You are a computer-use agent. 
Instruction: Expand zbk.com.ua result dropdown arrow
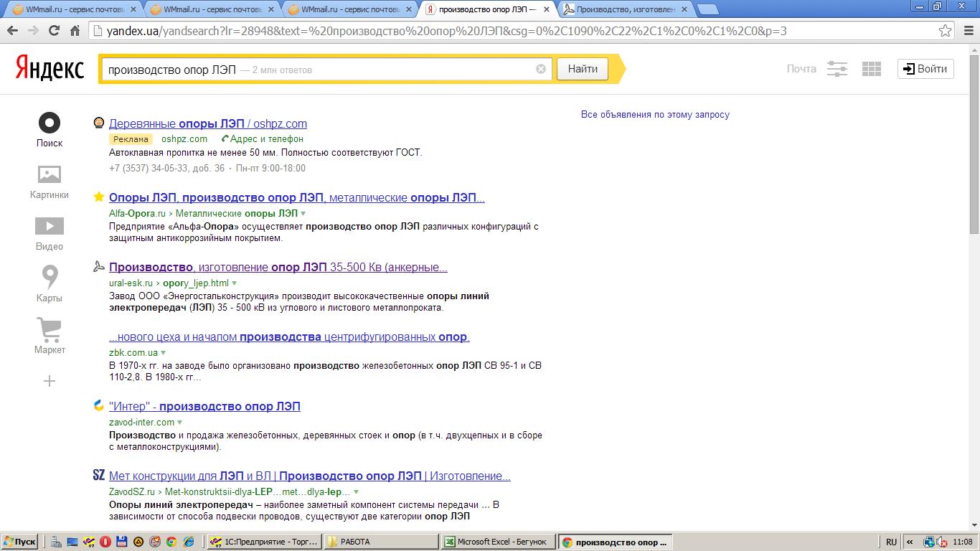point(164,353)
